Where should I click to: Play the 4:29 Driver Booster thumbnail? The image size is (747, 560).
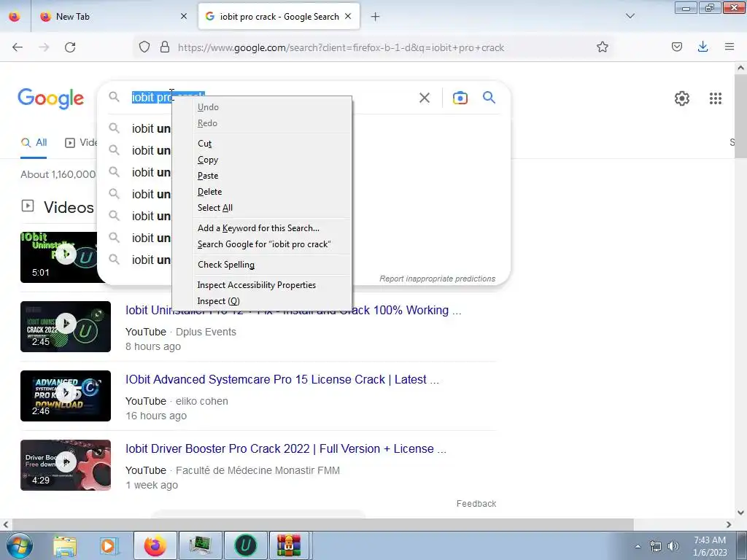point(66,465)
